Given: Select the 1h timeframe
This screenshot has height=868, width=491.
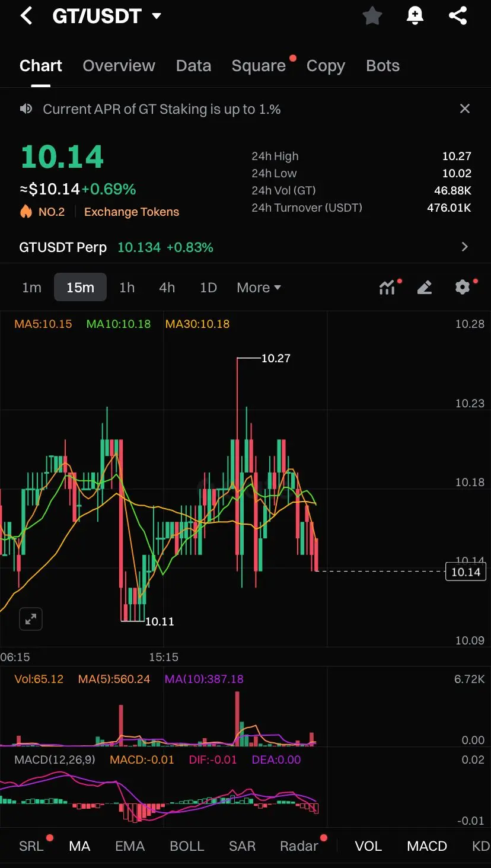Looking at the screenshot, I should [x=127, y=288].
